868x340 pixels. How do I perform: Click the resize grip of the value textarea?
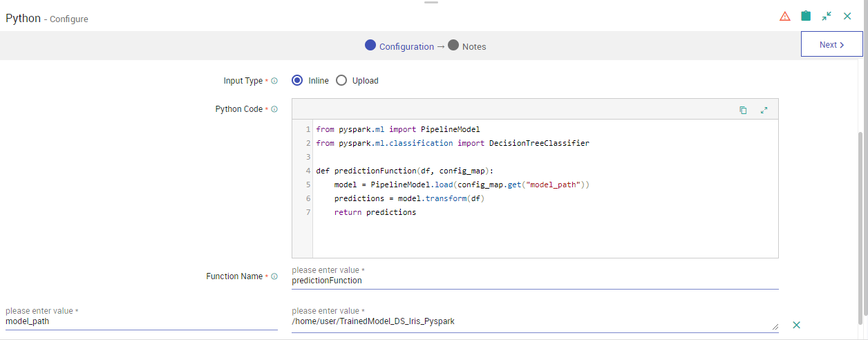pos(775,328)
